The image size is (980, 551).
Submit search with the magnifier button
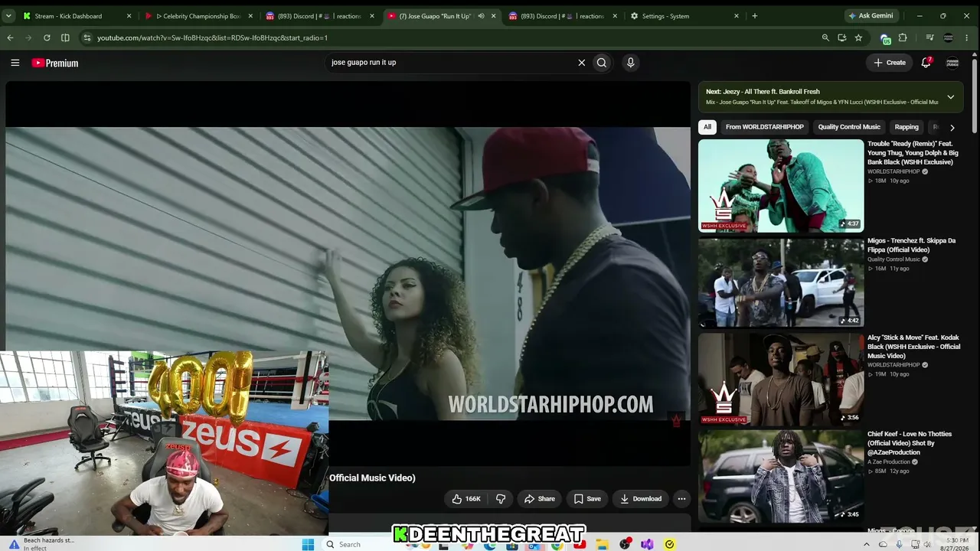(602, 63)
